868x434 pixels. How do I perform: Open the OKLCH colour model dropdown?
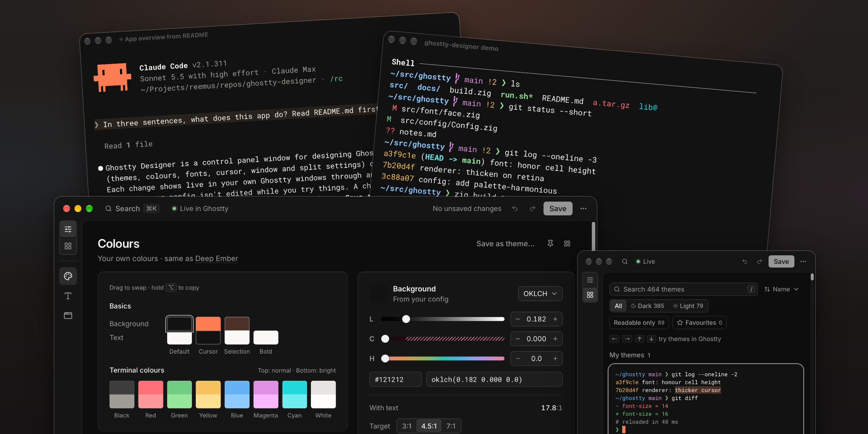tap(540, 294)
